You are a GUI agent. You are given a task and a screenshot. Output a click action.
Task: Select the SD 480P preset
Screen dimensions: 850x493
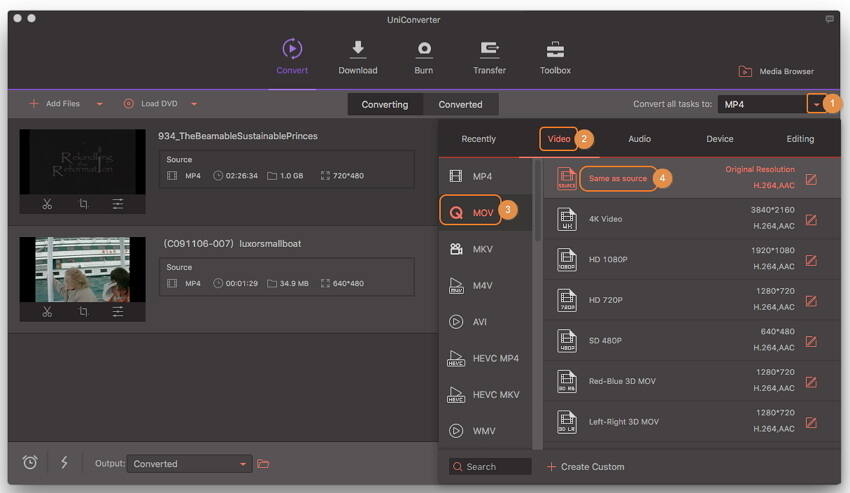[692, 341]
